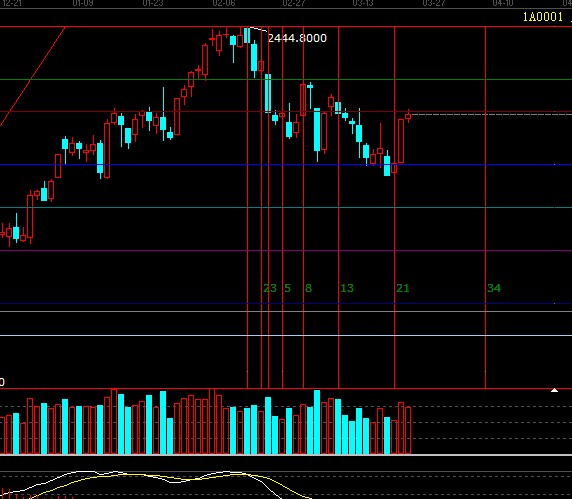Select the Fibonacci time line labeled 34
Viewport: 572px width, 499px height.
(x=486, y=208)
